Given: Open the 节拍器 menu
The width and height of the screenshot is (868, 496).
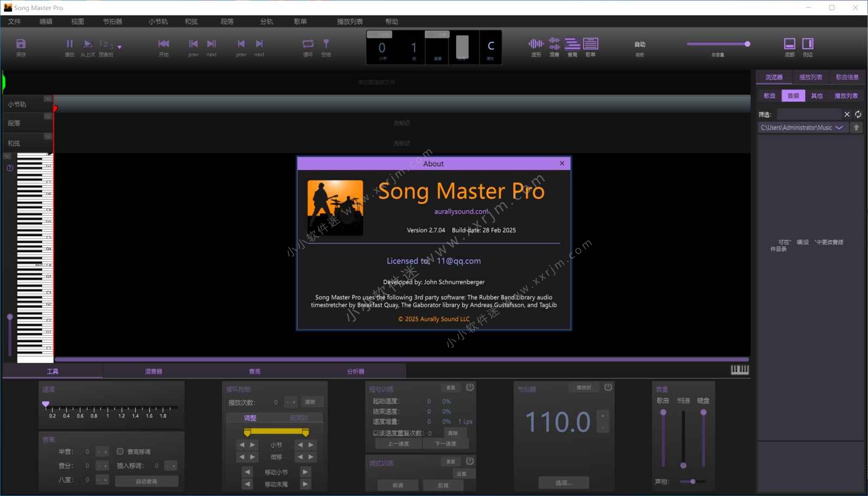Looking at the screenshot, I should coord(112,22).
